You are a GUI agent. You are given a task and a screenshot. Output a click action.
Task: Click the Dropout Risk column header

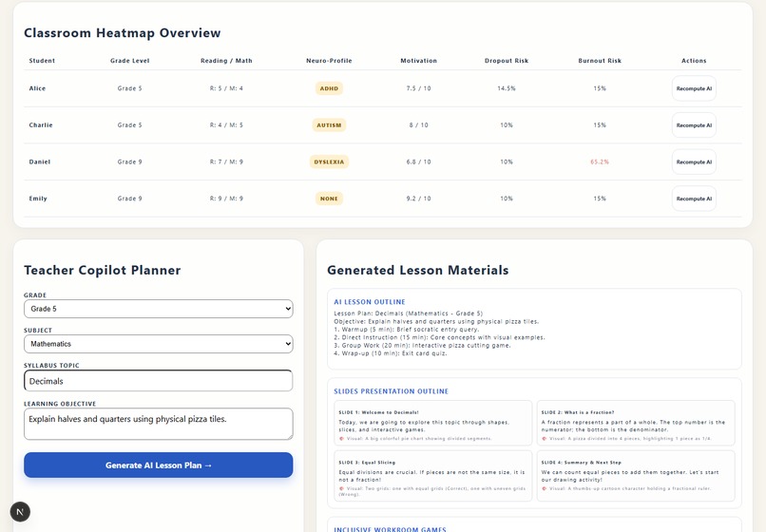tap(507, 61)
